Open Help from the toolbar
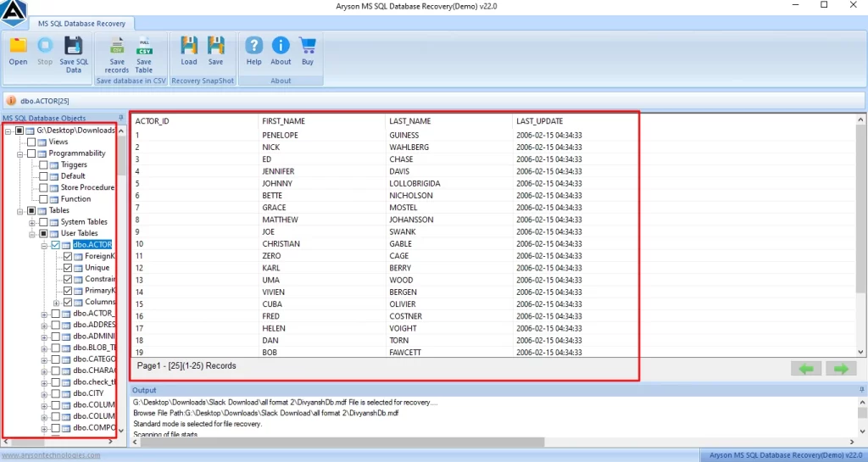Image resolution: width=868 pixels, height=462 pixels. coord(254,46)
